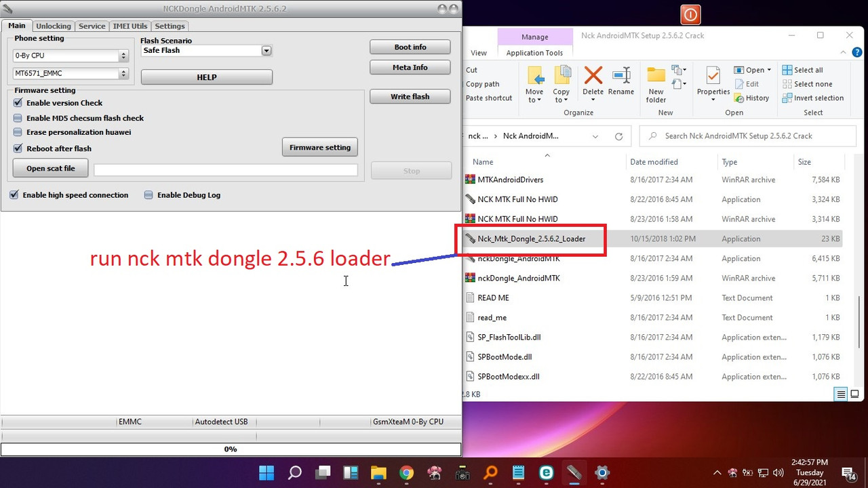Switch Explorer to details view icon
The width and height of the screenshot is (868, 488).
(x=841, y=394)
